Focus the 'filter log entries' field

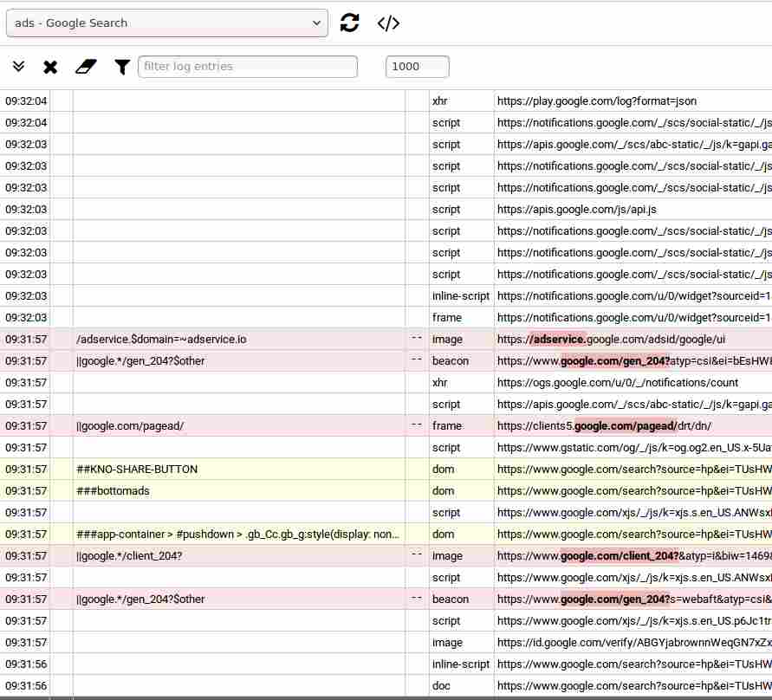pyautogui.click(x=248, y=67)
